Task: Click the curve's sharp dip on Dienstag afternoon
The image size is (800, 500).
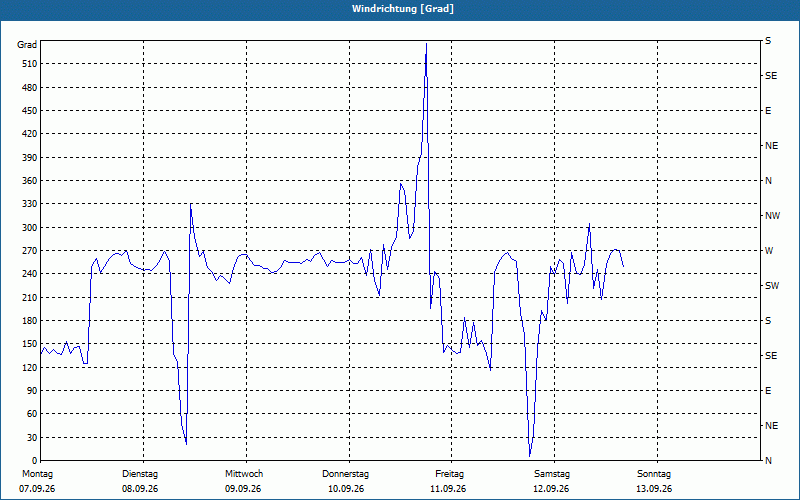Action: pos(186,444)
